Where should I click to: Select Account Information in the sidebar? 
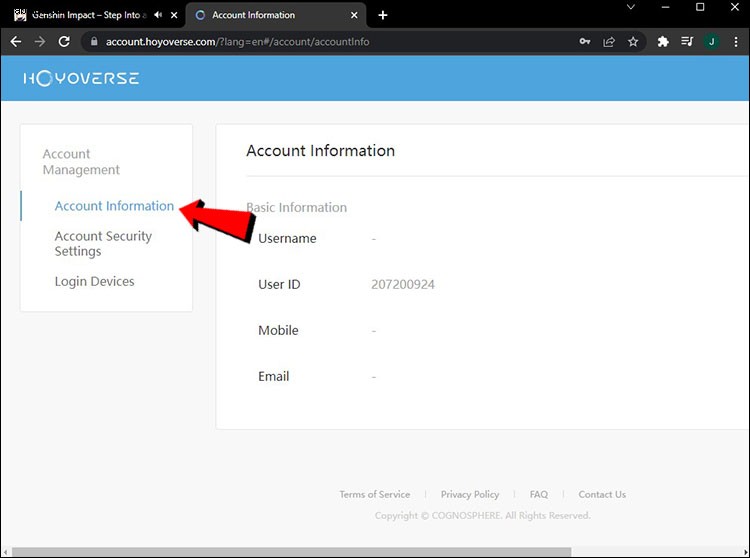pos(114,206)
